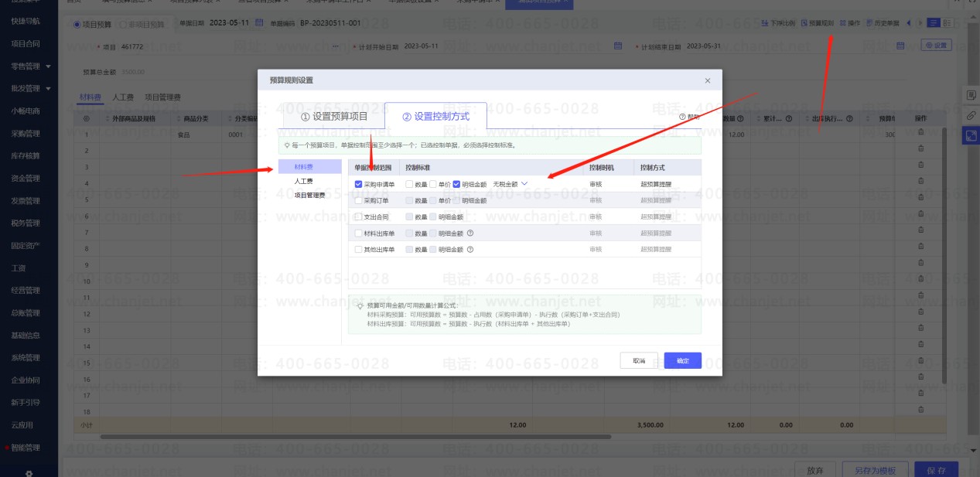This screenshot has width=980, height=477.
Task: Open 计划开始日期 calendar picker icon
Action: tap(618, 46)
